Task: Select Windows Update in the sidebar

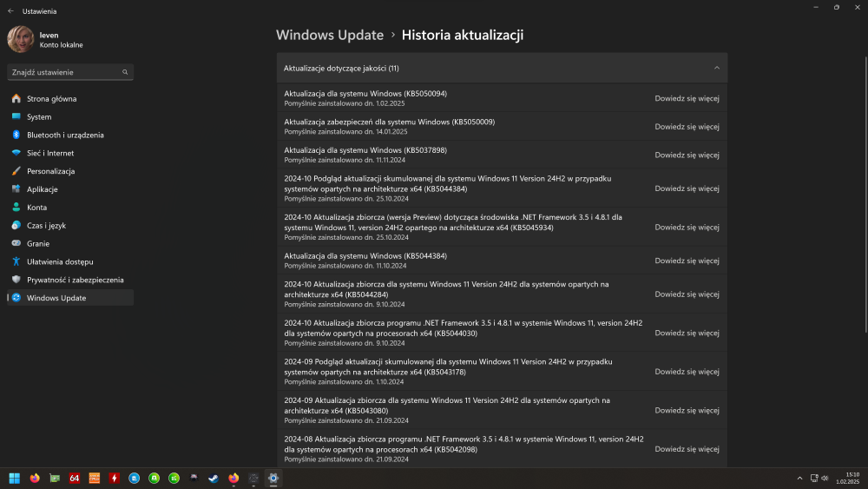Action: 70,297
